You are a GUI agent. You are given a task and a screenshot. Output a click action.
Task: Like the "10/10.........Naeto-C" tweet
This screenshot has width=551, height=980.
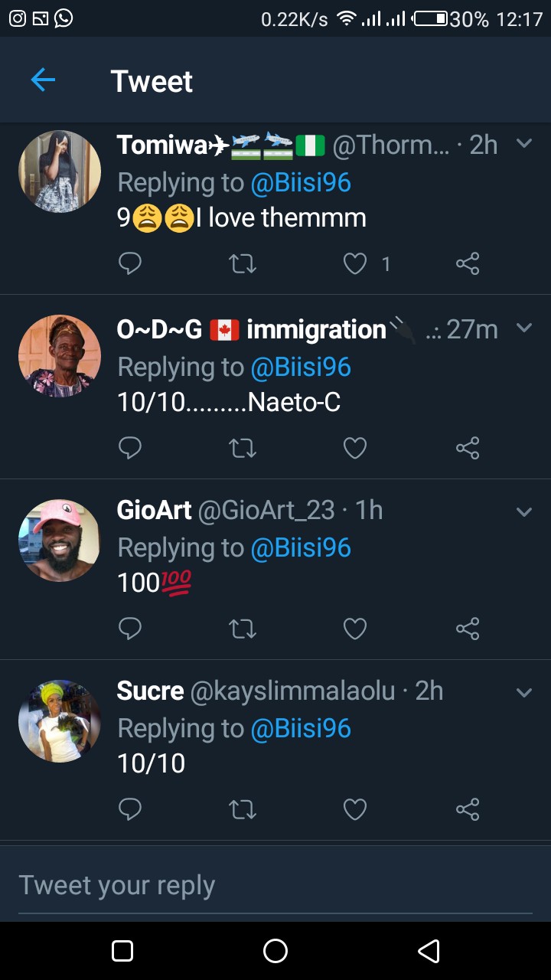355,448
